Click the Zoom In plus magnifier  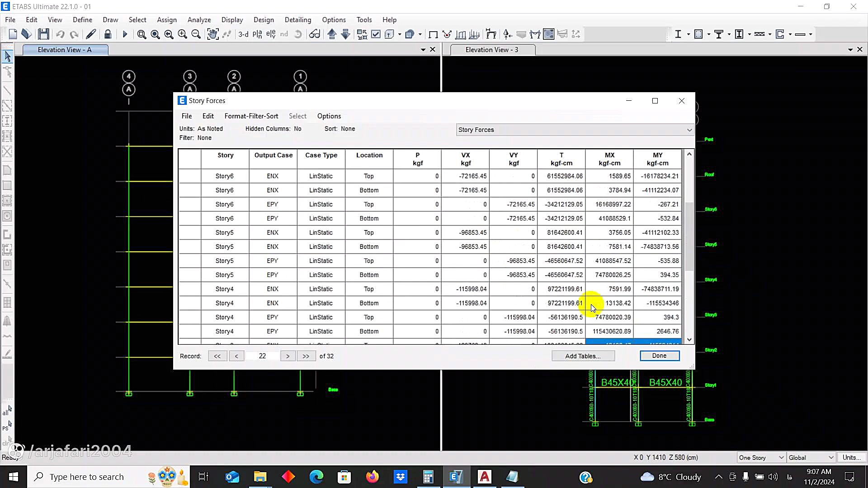(182, 34)
